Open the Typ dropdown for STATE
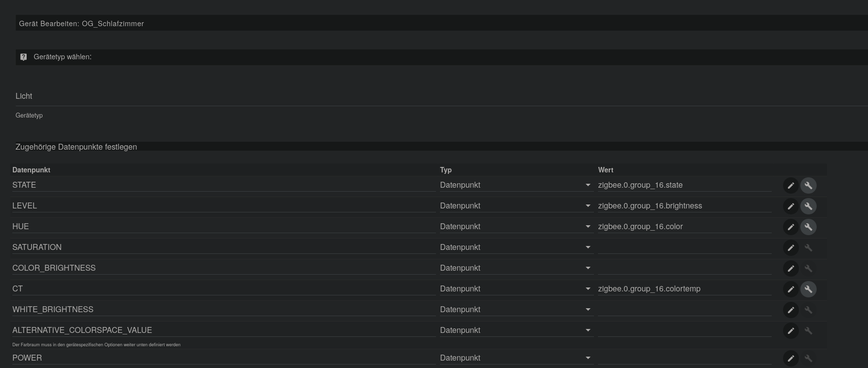 [x=515, y=185]
